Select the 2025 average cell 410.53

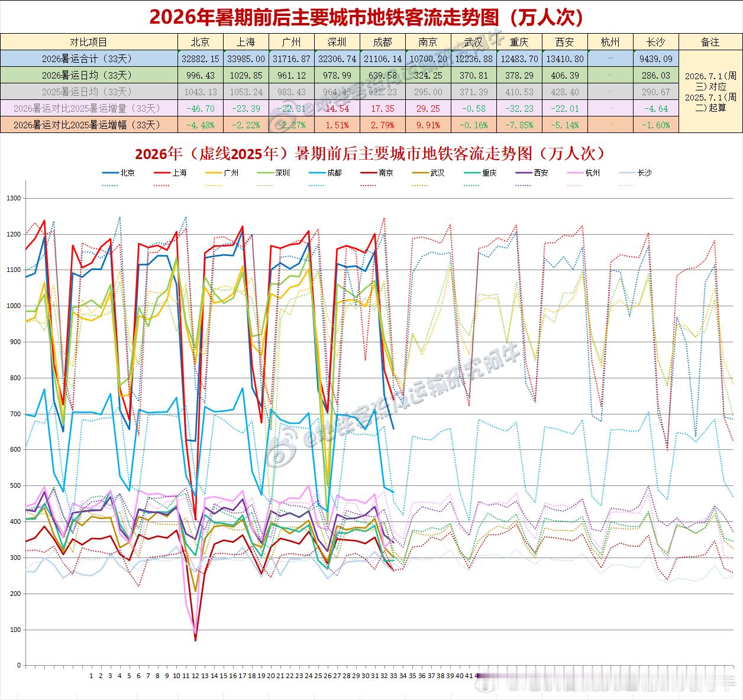(519, 92)
